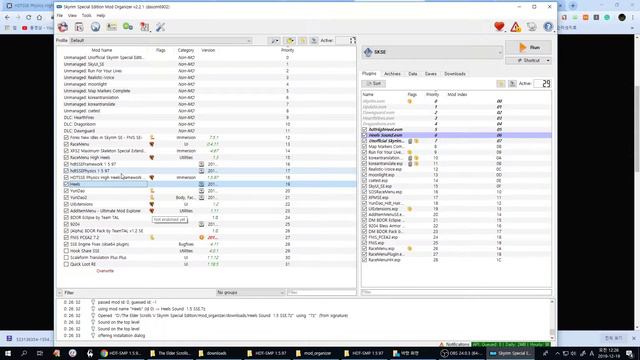Select the Overwrite entry in mod list
The image size is (640, 360).
tap(105, 271)
